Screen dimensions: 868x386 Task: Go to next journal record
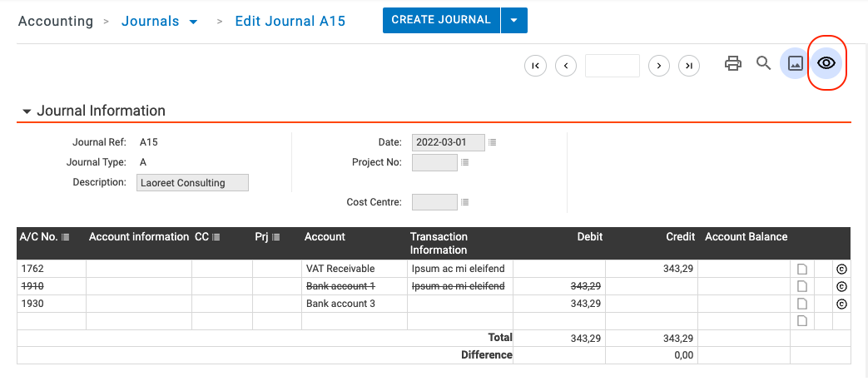(659, 66)
